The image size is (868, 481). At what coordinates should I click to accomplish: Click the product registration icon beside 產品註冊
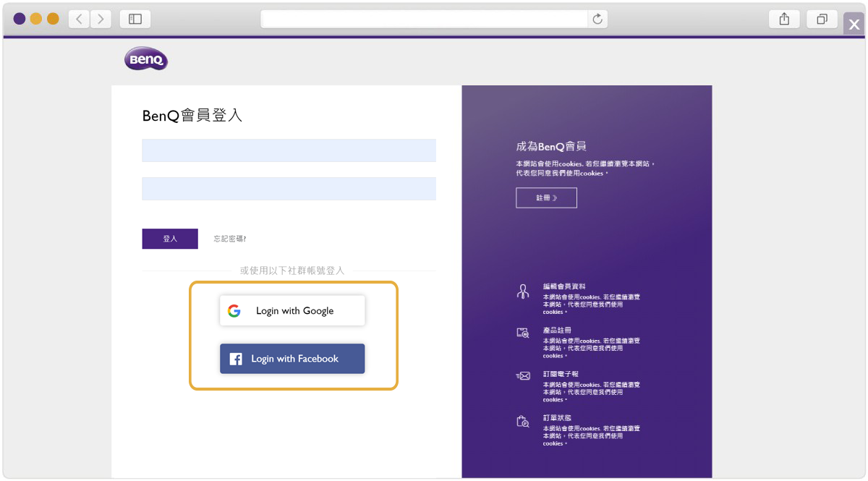click(x=522, y=333)
